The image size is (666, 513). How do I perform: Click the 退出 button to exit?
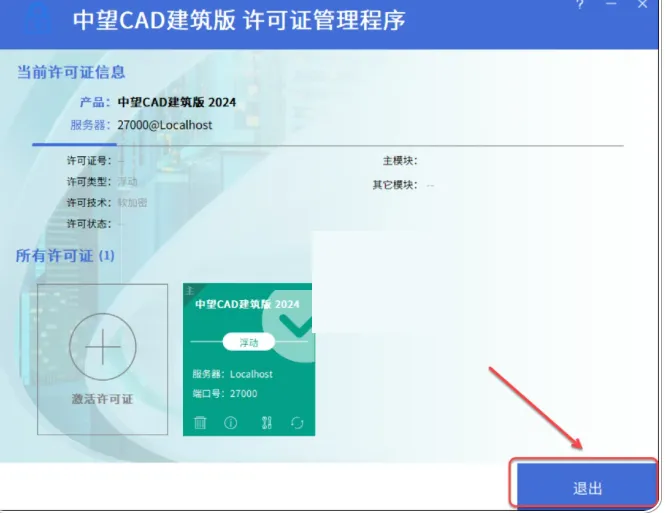pos(587,488)
